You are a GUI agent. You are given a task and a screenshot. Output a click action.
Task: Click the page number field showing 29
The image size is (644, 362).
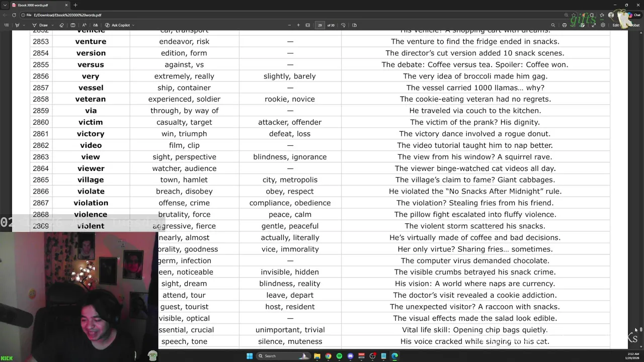point(319,25)
